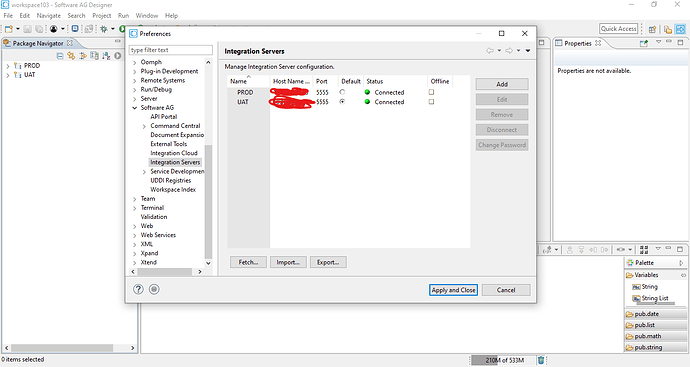Click the Open Perspective icon near Quick Access
Viewport: 690px width, 367px height.
point(653,29)
